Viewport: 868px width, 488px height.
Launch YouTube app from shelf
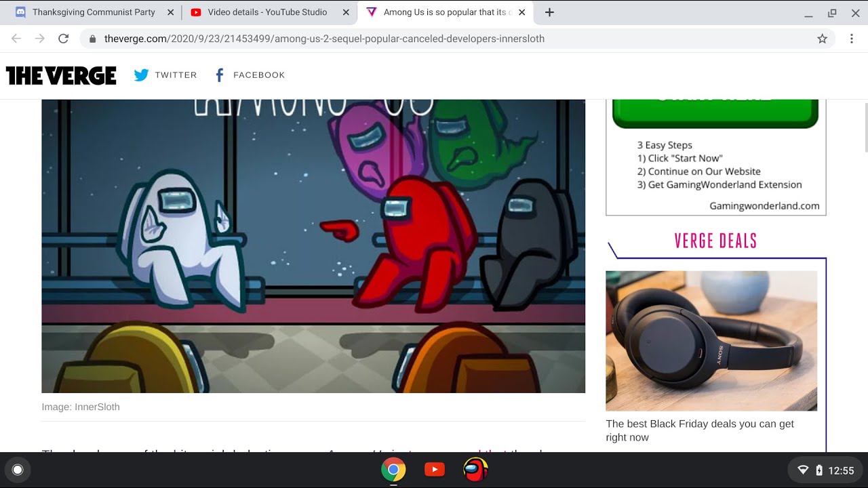click(435, 470)
